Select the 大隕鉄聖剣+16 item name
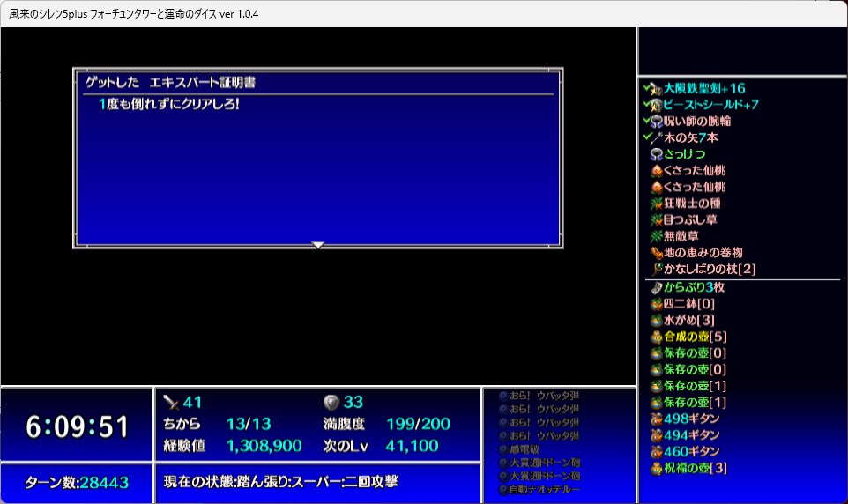The width and height of the screenshot is (848, 504). tap(704, 89)
